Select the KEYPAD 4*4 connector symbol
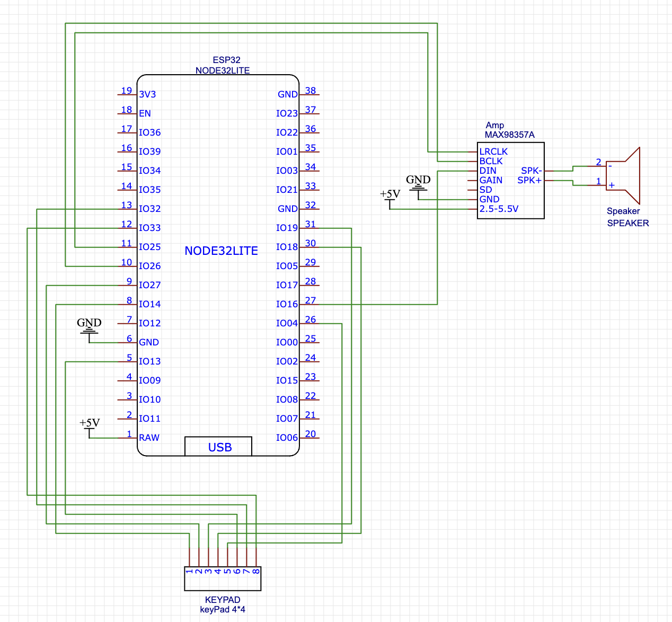Image resolution: width=672 pixels, height=622 pixels. [x=222, y=579]
